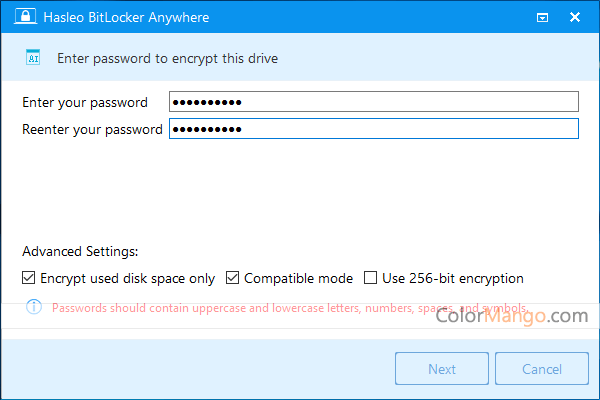
Task: Focus the Reenter your password field
Action: pos(374,129)
